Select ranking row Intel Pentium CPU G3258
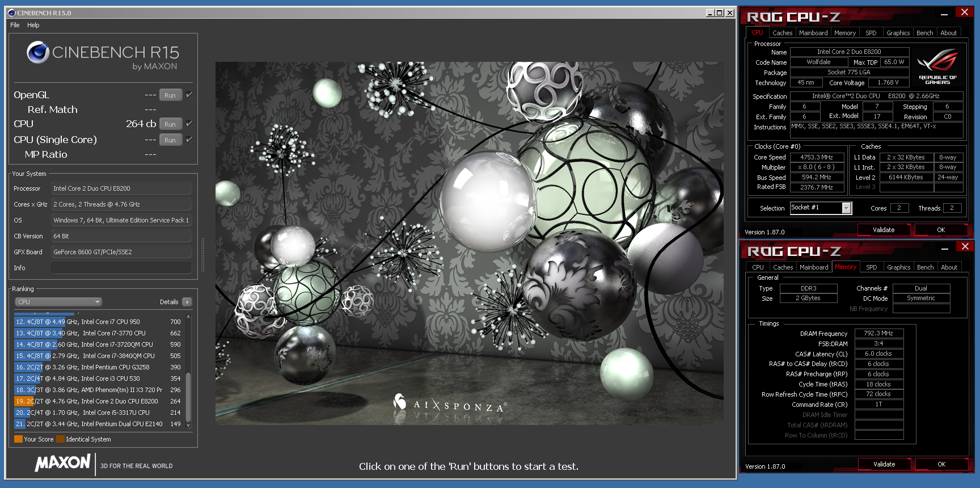 click(98, 367)
